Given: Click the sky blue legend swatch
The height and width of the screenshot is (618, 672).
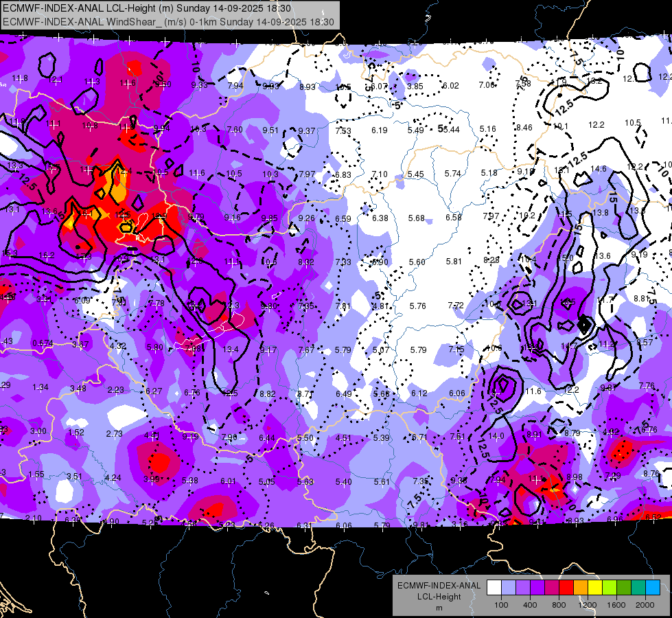Looking at the screenshot, I should (653, 588).
